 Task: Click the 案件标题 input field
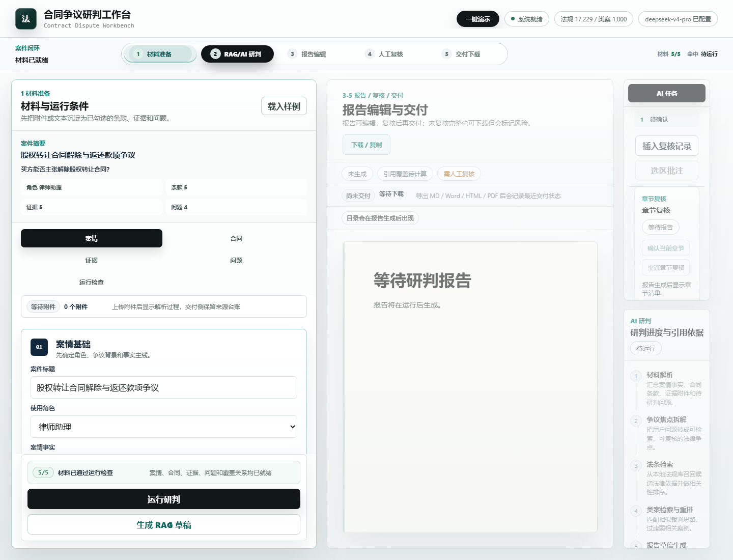[x=164, y=387]
